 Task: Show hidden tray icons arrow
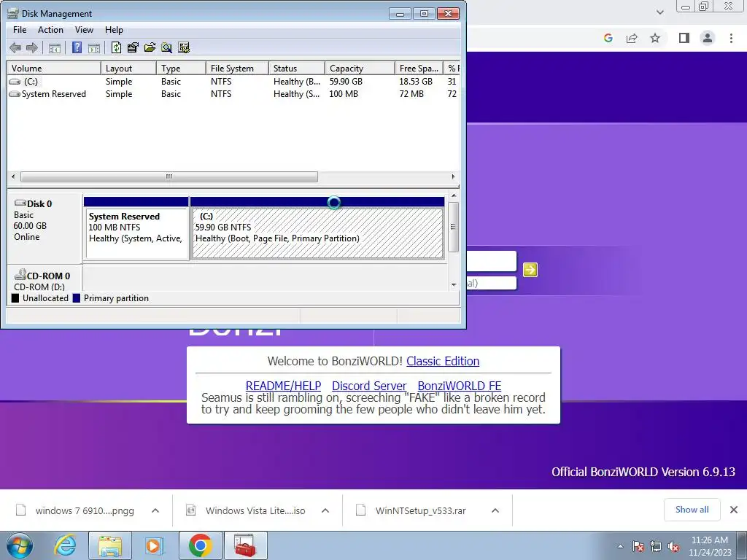(620, 547)
